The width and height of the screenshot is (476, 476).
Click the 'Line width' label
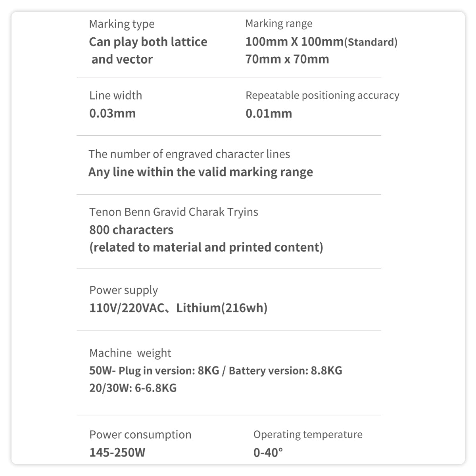(115, 96)
